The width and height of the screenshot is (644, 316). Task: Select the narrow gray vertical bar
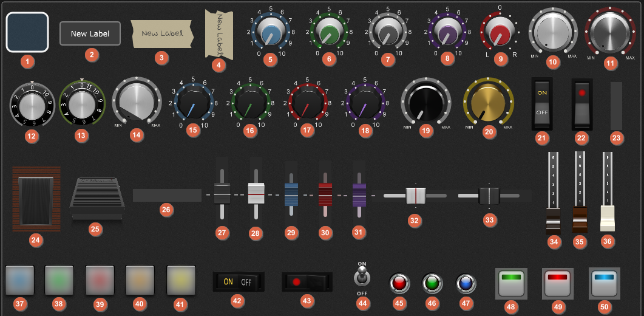pos(616,106)
